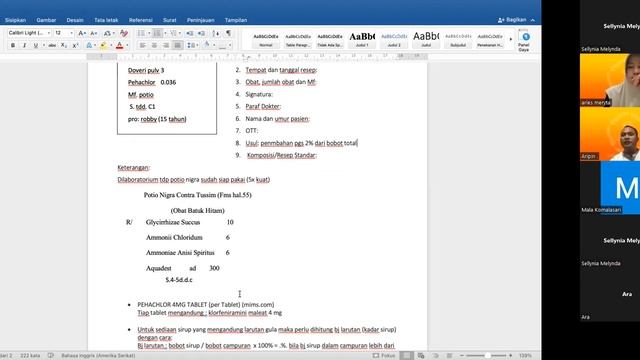Image resolution: width=640 pixels, height=360 pixels.
Task: Toggle subscript formatting
Action: tap(64, 45)
